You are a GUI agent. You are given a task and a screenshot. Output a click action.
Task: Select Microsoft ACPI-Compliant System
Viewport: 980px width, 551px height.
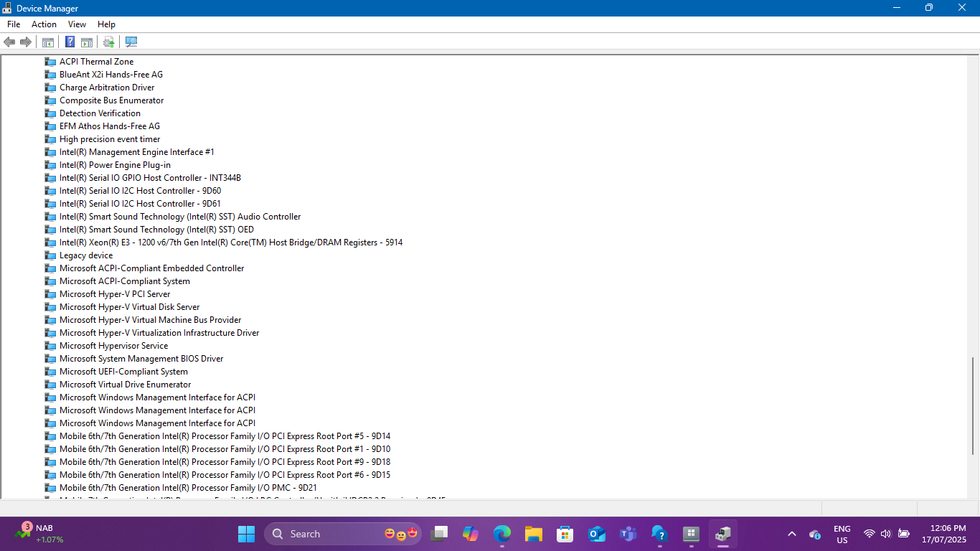point(125,281)
